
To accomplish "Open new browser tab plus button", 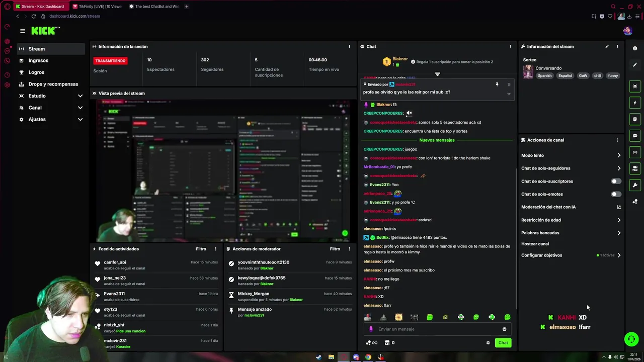I will click(x=187, y=7).
